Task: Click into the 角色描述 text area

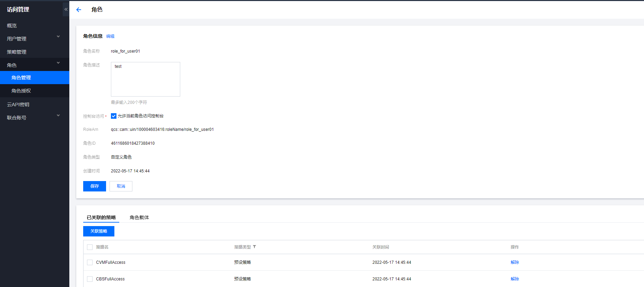Action: click(146, 79)
